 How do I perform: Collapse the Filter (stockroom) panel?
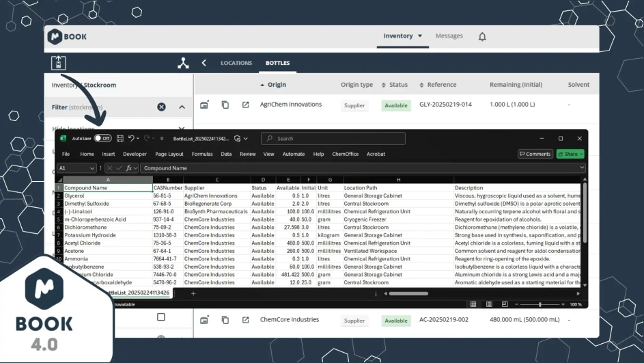click(182, 107)
